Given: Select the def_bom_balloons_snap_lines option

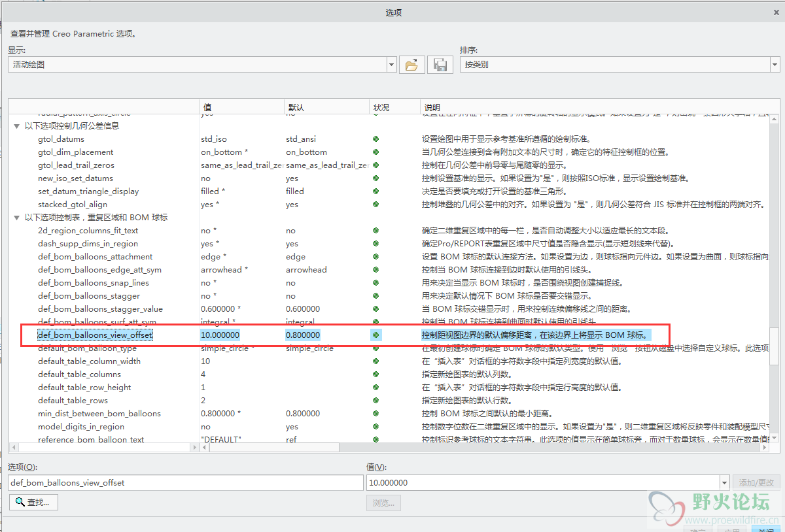Looking at the screenshot, I should pyautogui.click(x=94, y=283).
